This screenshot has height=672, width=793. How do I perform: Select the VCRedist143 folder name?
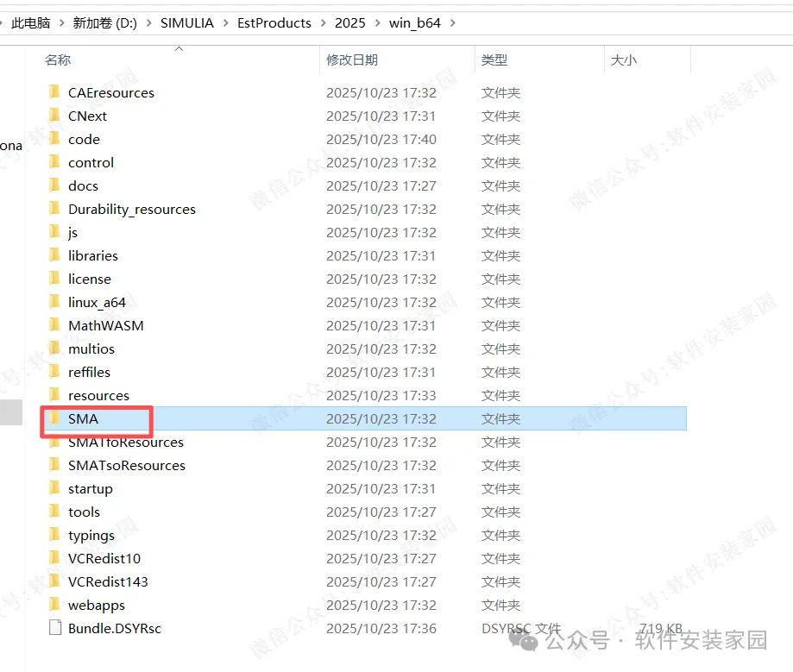[108, 581]
